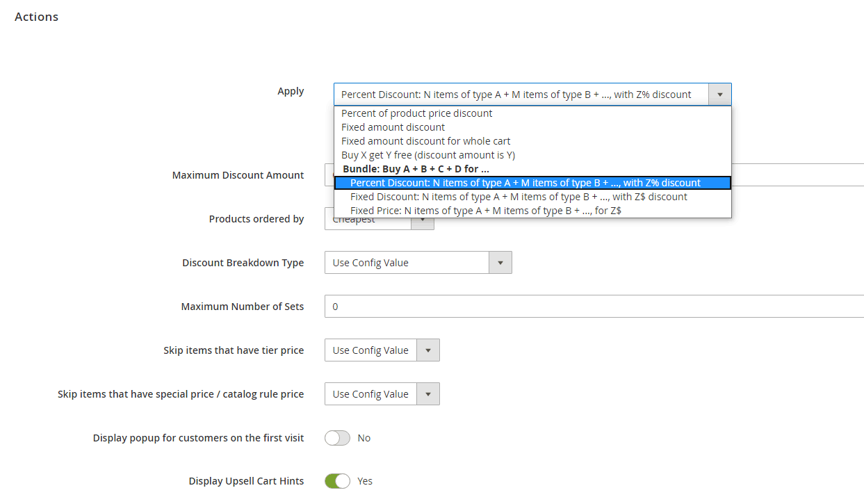Click the Display Upsell Cart Hints label
The height and width of the screenshot is (504, 864).
coord(246,481)
